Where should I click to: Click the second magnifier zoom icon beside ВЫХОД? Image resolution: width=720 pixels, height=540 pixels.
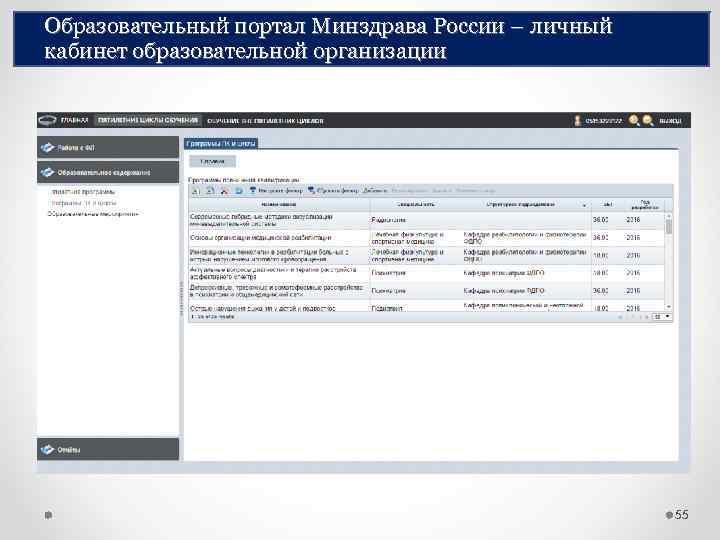[648, 120]
